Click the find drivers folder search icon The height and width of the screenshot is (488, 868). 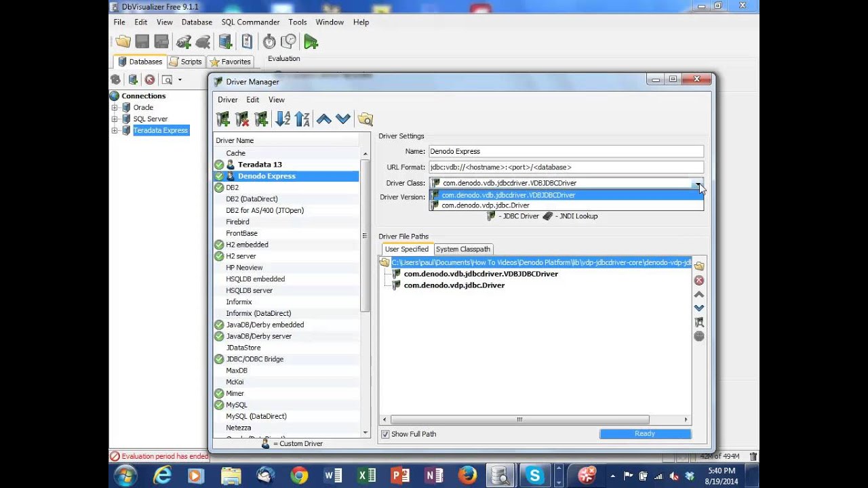tap(365, 119)
